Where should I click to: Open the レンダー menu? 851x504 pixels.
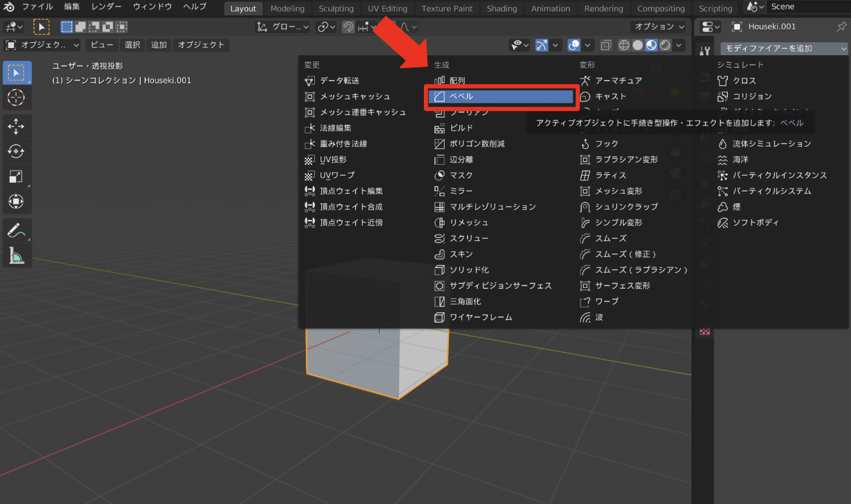(106, 7)
